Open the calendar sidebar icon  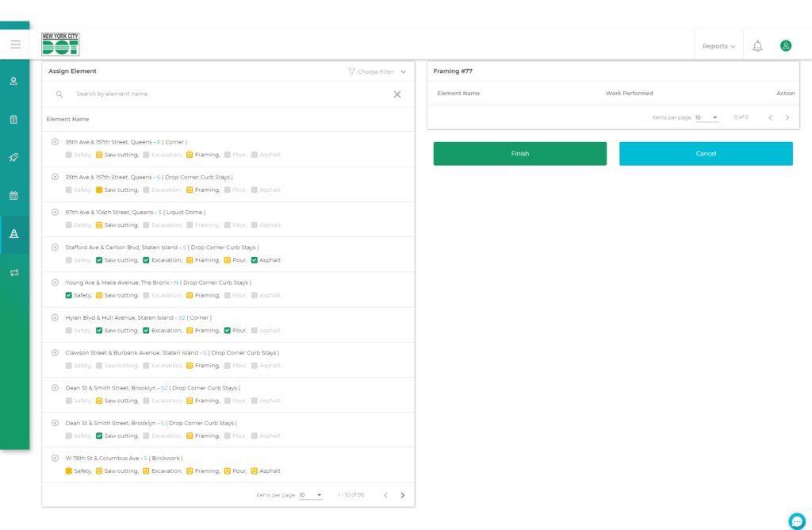click(13, 195)
